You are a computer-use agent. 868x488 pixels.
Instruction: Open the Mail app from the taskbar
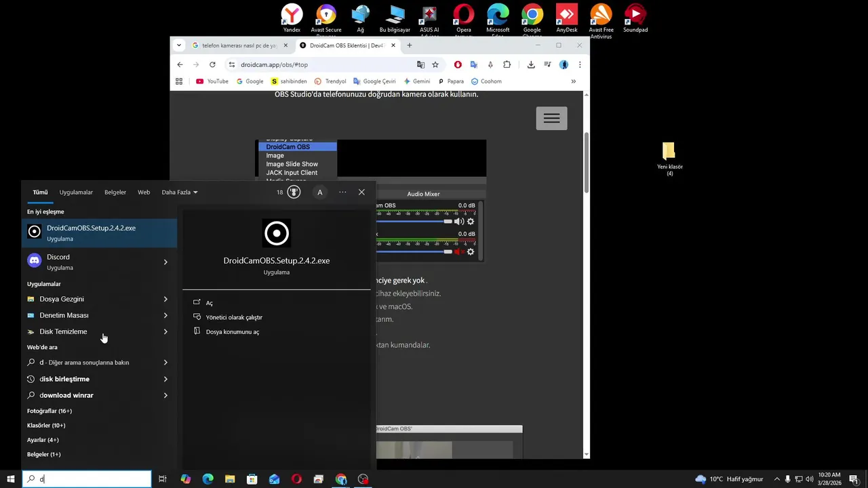point(274,479)
